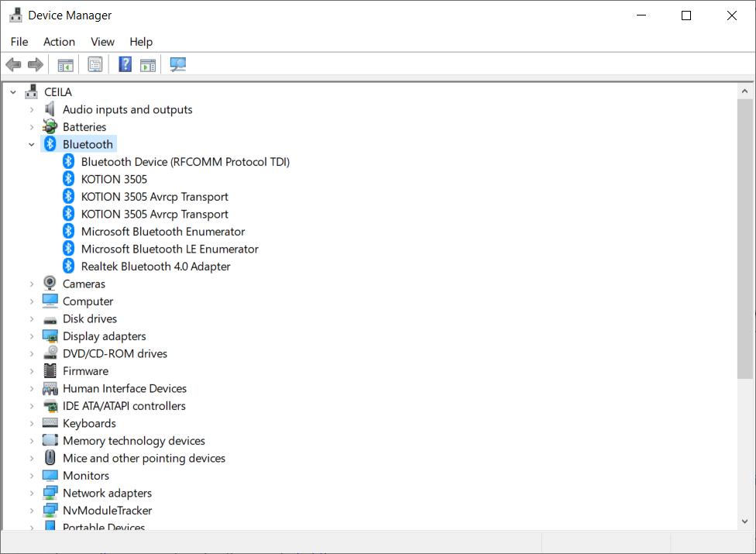Select Bluetooth Device (RFCOMM Protocol TDI) label
The height and width of the screenshot is (554, 756).
tap(185, 162)
